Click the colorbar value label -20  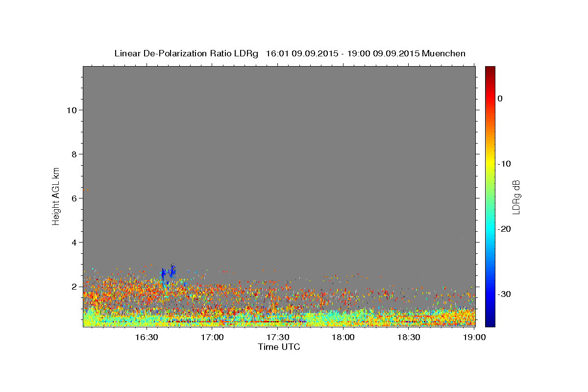pyautogui.click(x=504, y=229)
